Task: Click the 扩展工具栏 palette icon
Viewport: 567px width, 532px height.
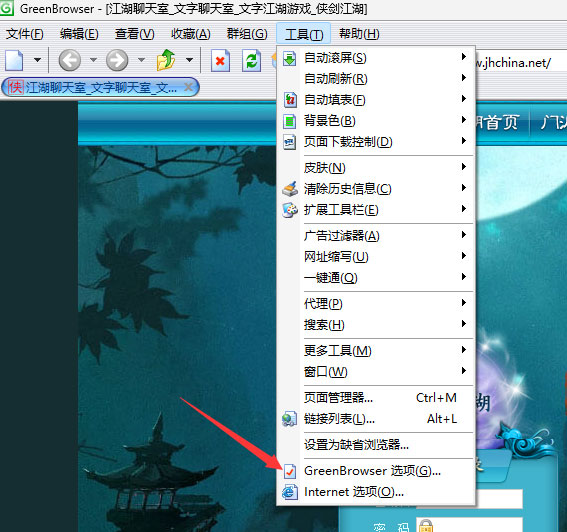Action: click(290, 210)
